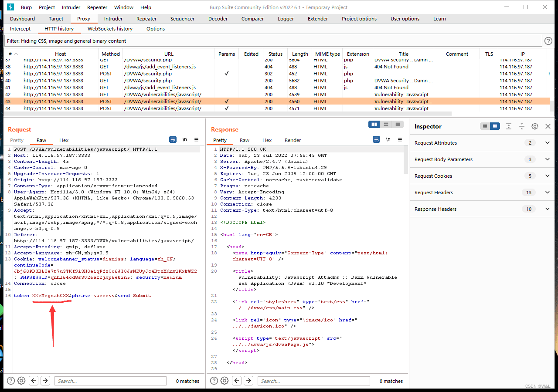Toggle word wrap icon in Request panel
This screenshot has width=558, height=392.
tap(173, 140)
